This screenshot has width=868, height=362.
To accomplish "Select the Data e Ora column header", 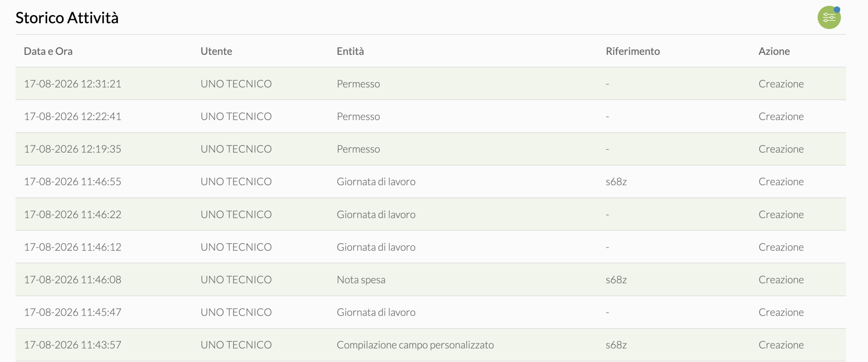I will pyautogui.click(x=48, y=51).
